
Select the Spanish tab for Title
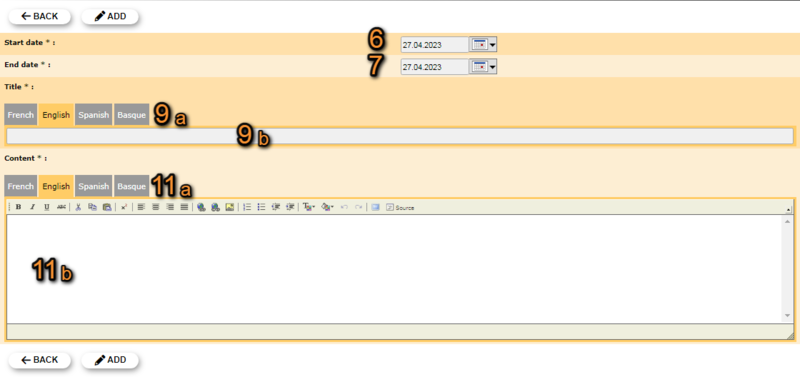coord(94,115)
